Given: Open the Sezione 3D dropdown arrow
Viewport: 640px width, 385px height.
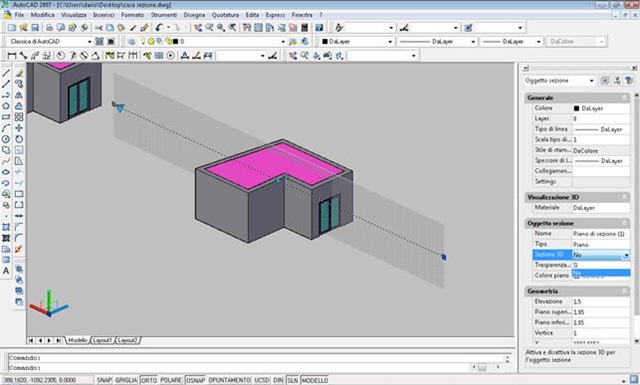Looking at the screenshot, I should pos(626,255).
